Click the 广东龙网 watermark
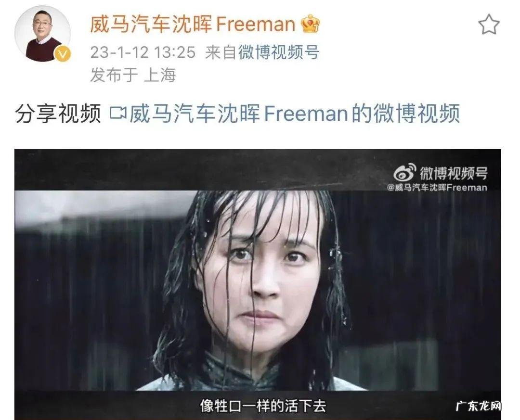 click(x=479, y=406)
